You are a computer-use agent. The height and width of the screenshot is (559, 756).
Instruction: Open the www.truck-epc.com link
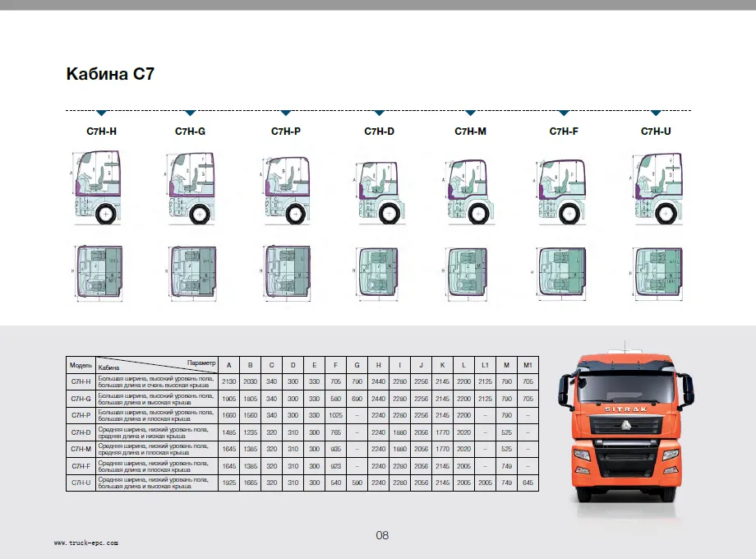tap(86, 543)
